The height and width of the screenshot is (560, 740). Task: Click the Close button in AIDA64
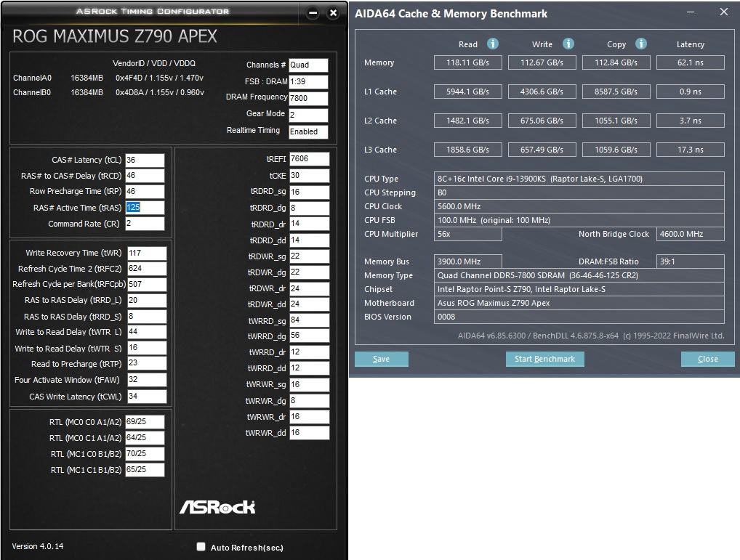(708, 359)
